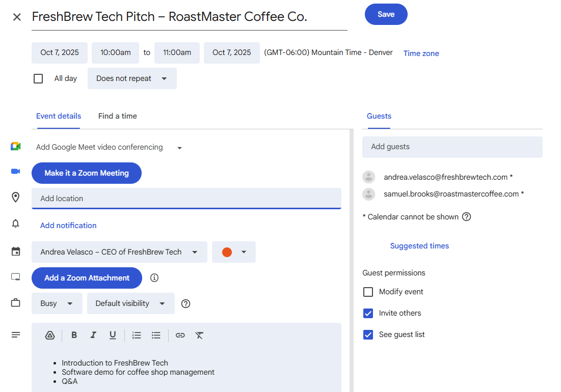The image size is (561, 392).
Task: Insert a bulleted list
Action: [x=156, y=335]
